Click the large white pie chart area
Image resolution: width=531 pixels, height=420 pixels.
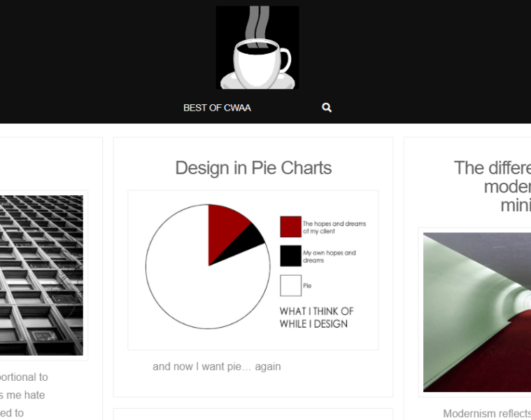[187, 280]
